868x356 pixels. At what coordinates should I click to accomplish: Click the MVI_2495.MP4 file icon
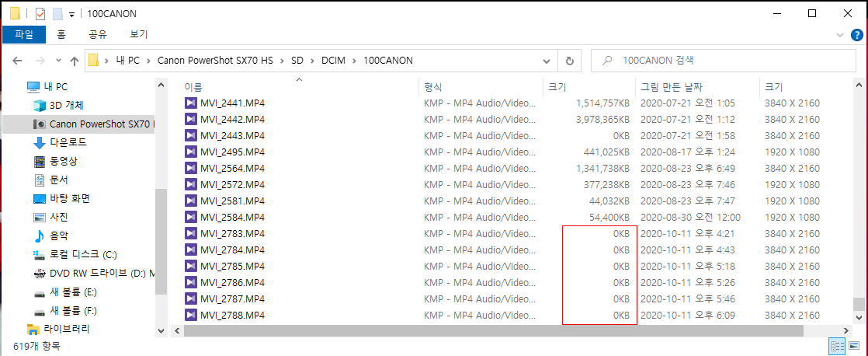pyautogui.click(x=191, y=152)
